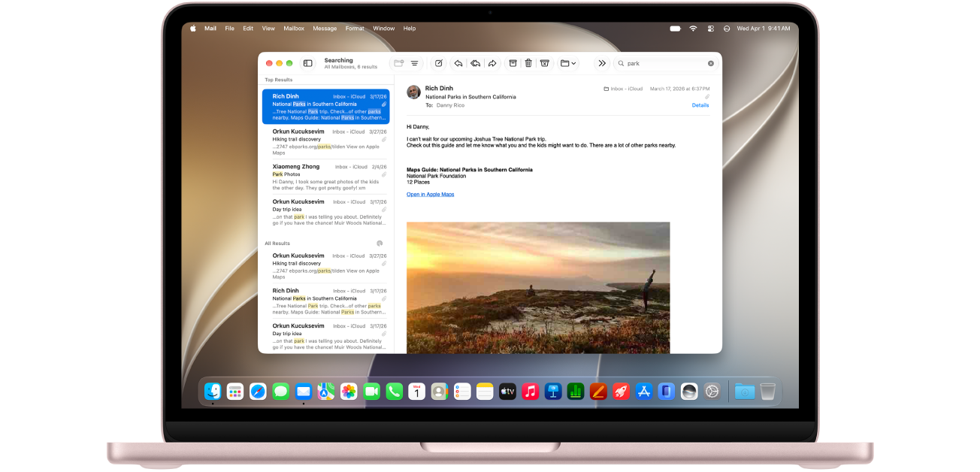The width and height of the screenshot is (980, 472).
Task: Open the View menu
Action: 268,29
